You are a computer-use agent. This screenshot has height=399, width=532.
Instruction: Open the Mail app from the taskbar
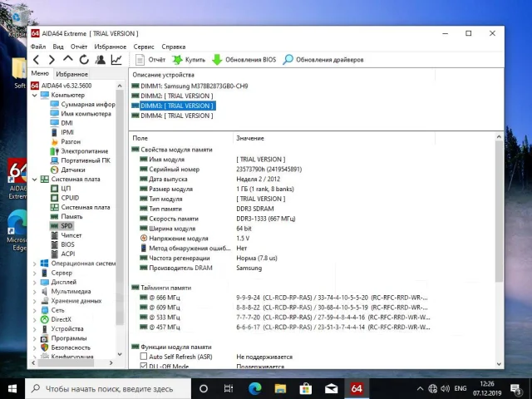(x=331, y=389)
